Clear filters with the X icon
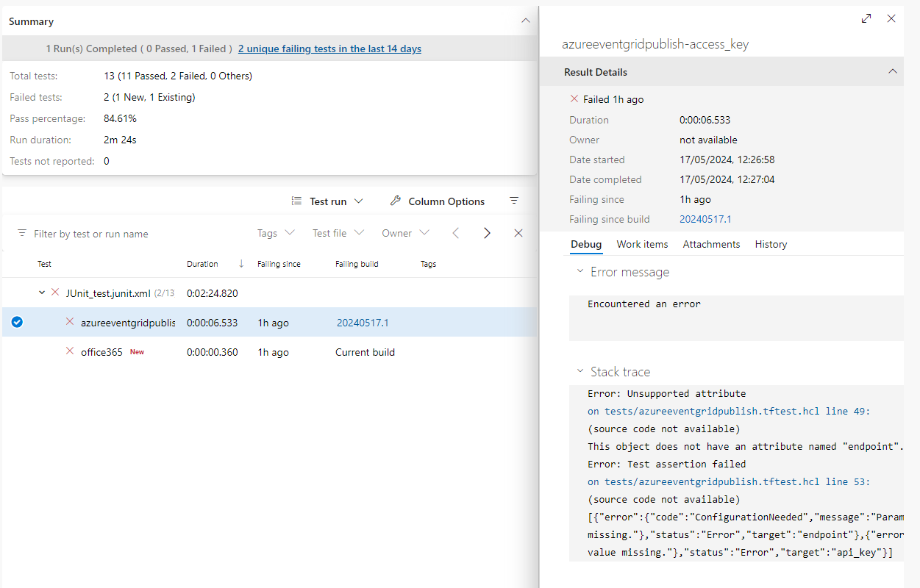This screenshot has height=588, width=920. (518, 234)
